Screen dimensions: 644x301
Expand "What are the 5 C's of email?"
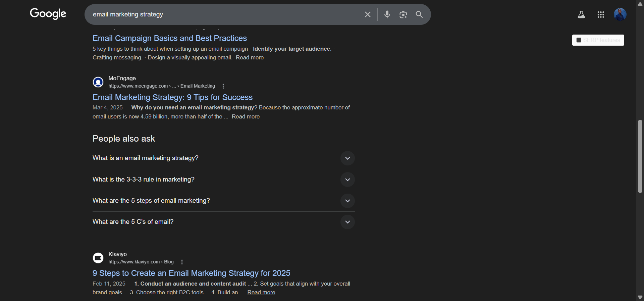(347, 222)
